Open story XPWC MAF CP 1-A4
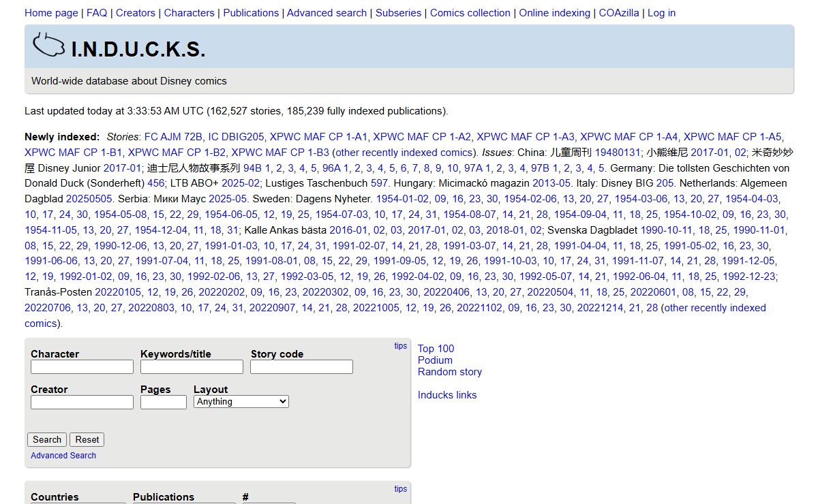Image resolution: width=818 pixels, height=504 pixels. click(x=629, y=136)
